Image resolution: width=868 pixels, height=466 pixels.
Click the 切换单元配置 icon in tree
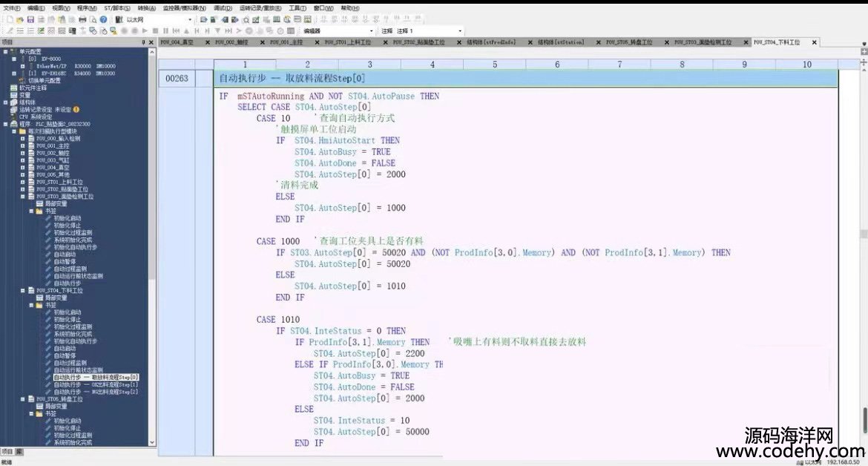(x=23, y=80)
